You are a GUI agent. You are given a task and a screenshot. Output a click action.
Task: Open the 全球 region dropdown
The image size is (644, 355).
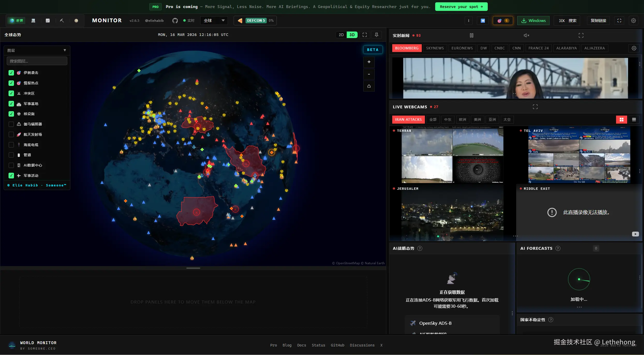coord(214,21)
